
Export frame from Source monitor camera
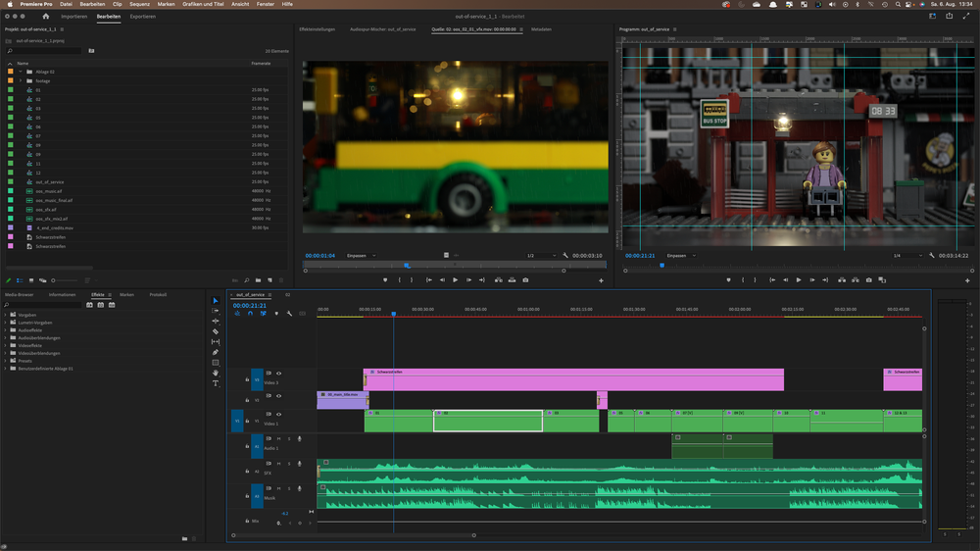click(525, 280)
